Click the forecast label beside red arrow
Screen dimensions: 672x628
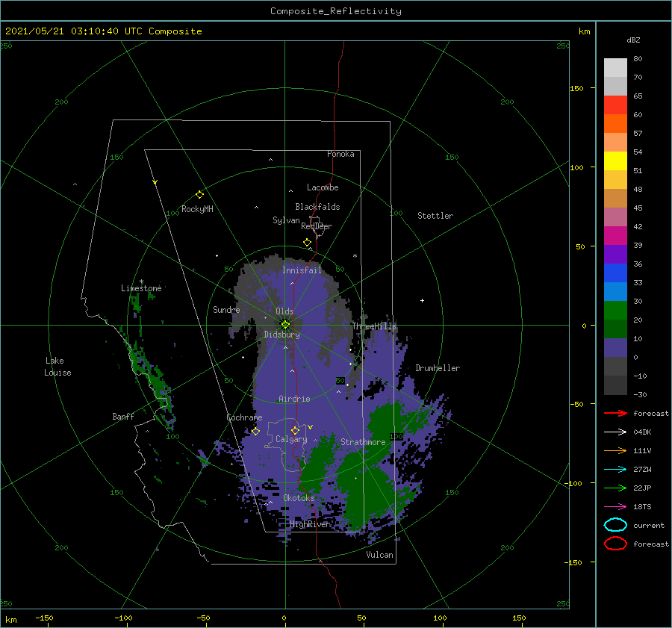(x=651, y=413)
